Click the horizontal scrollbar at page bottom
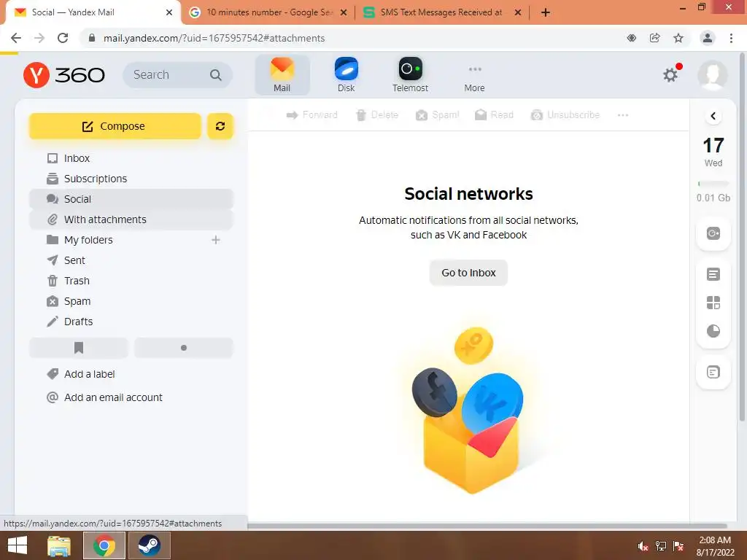The image size is (747, 560). click(x=487, y=526)
